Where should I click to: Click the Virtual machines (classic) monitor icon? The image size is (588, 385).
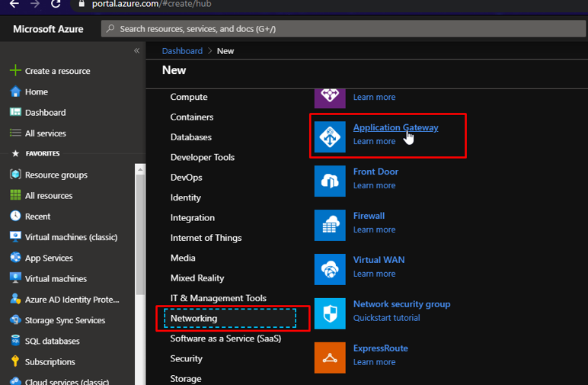[x=15, y=236]
